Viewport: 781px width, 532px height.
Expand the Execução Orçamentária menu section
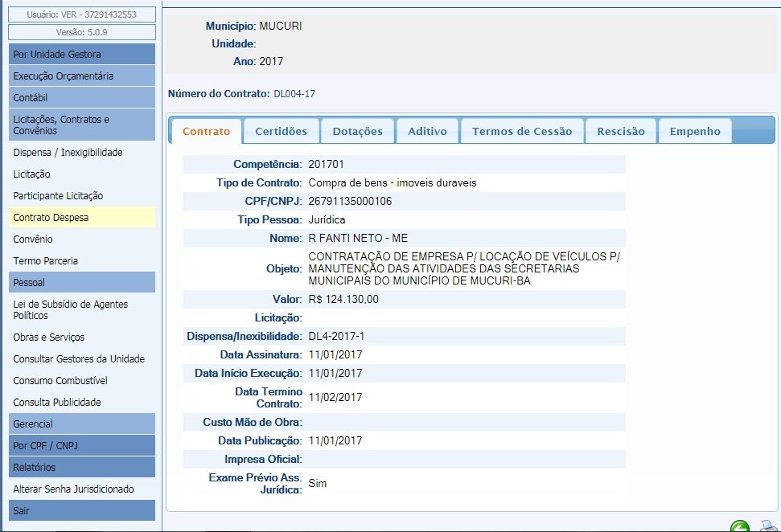(x=82, y=76)
